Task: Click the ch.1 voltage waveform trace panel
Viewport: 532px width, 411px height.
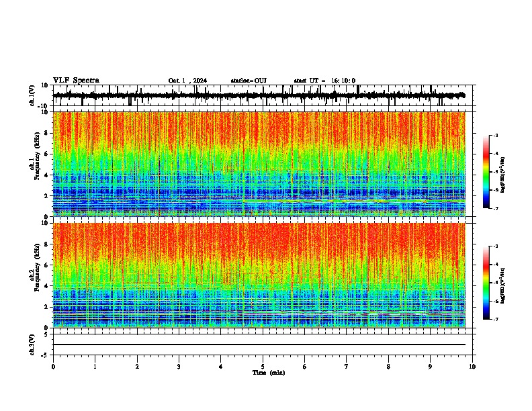Action: click(263, 95)
